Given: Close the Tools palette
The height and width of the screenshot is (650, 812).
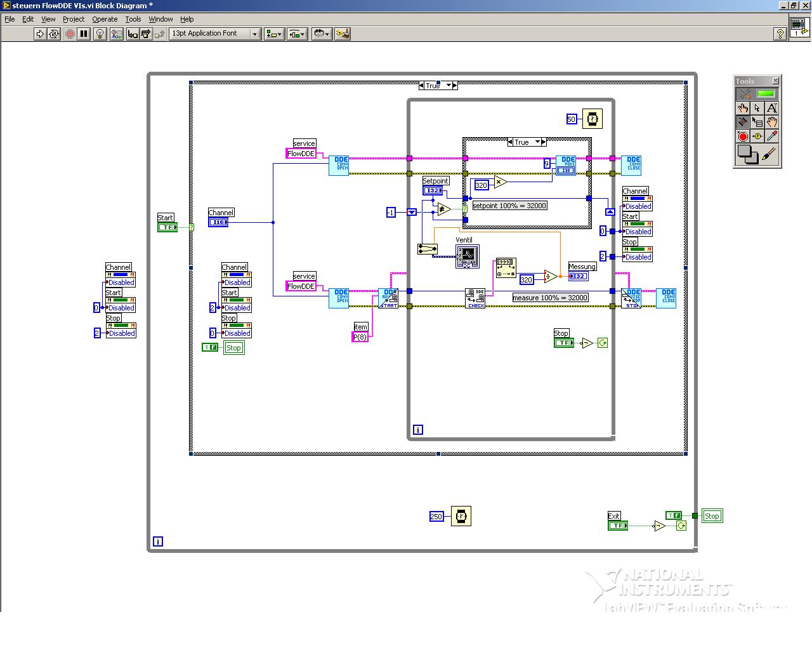Looking at the screenshot, I should [775, 81].
